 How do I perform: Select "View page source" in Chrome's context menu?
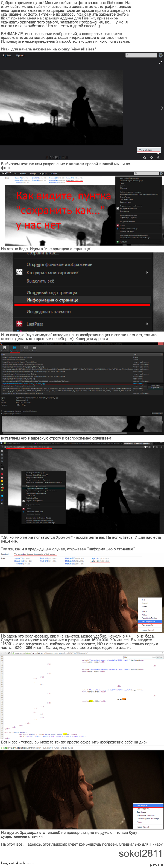click(x=148, y=622)
